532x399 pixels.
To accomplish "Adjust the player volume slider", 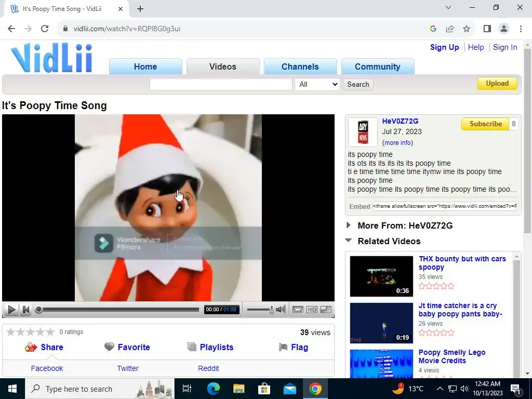I will (x=260, y=310).
